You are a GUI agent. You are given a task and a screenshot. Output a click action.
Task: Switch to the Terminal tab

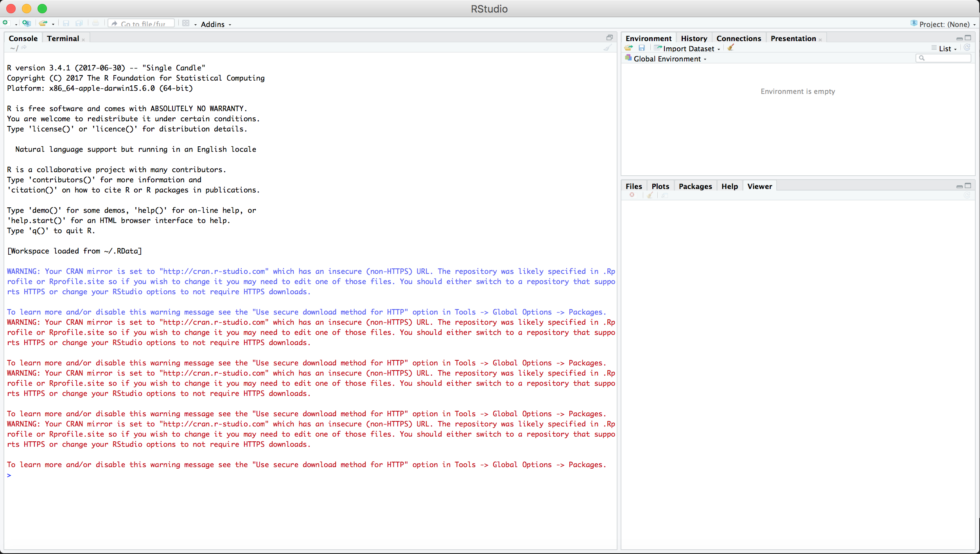[63, 38]
